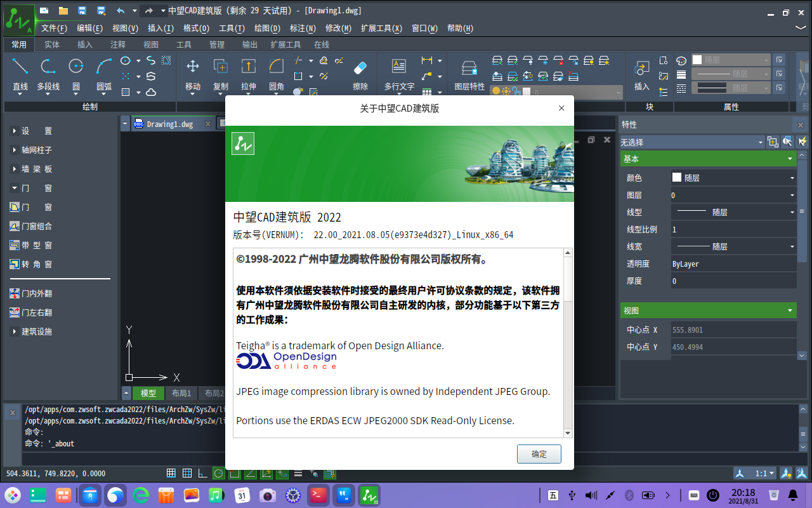The width and height of the screenshot is (812, 508).
Task: Close the About dialog with the X button
Action: pyautogui.click(x=561, y=109)
